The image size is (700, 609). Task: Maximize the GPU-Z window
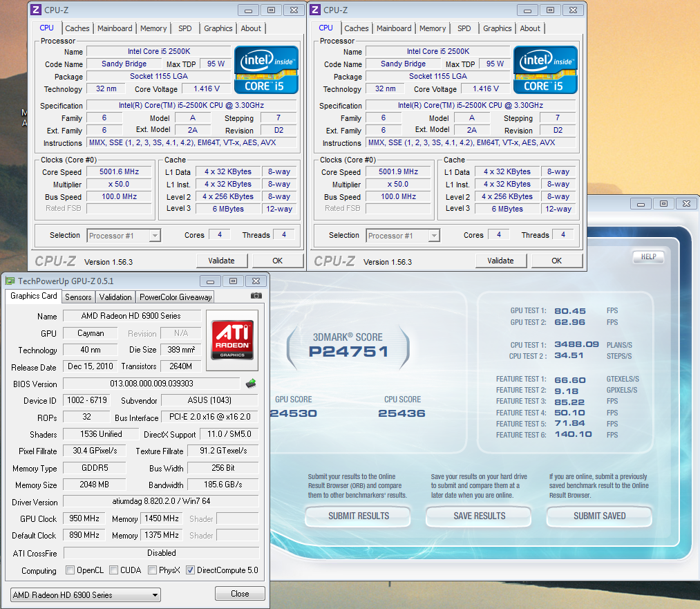pos(233,281)
